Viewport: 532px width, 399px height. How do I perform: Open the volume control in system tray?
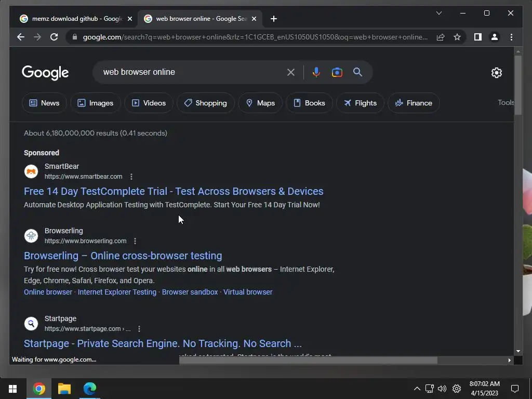tap(442, 389)
